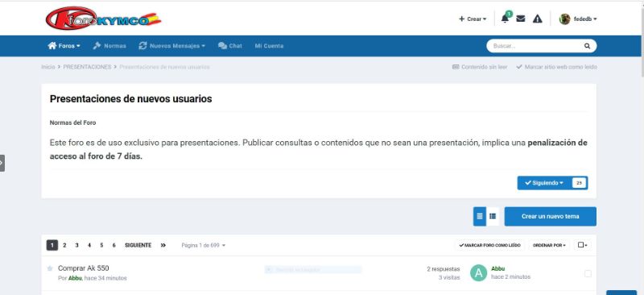Screen dimensions: 644x295
Task: Click Contenido sin leer link
Action: (480, 67)
